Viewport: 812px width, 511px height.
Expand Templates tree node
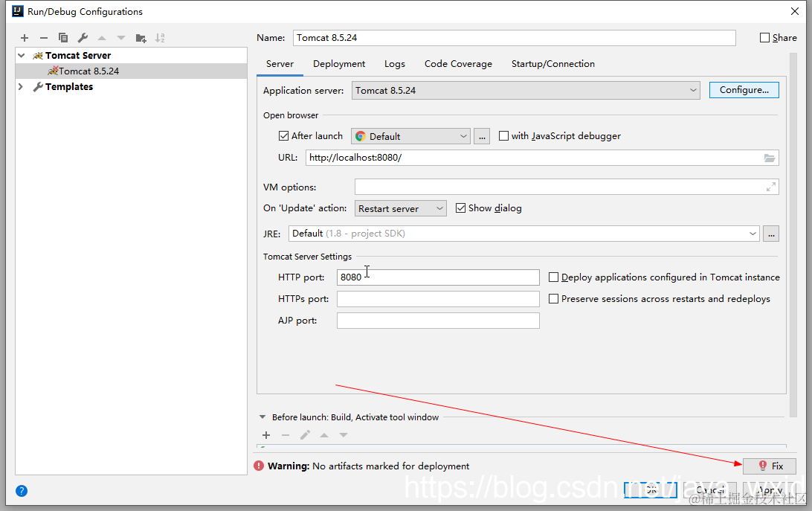pos(22,86)
